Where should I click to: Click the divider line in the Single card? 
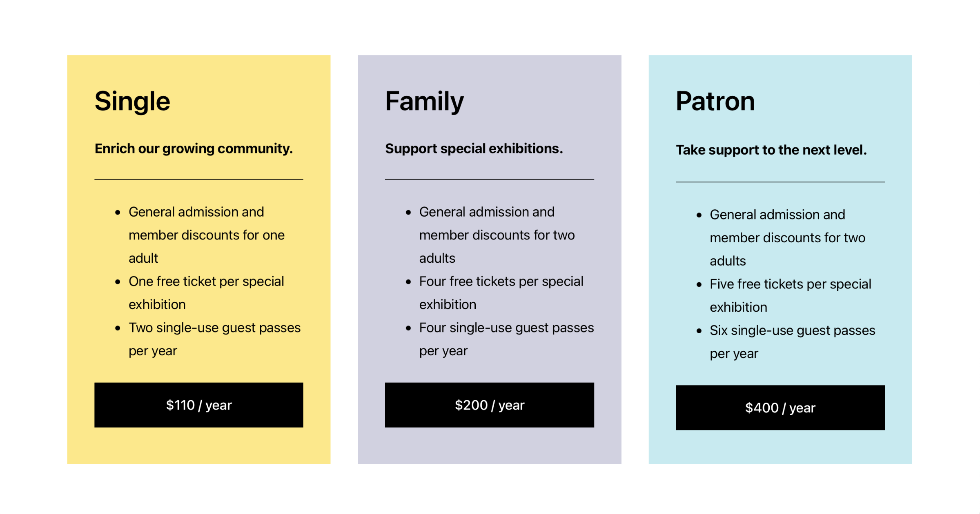click(x=198, y=179)
